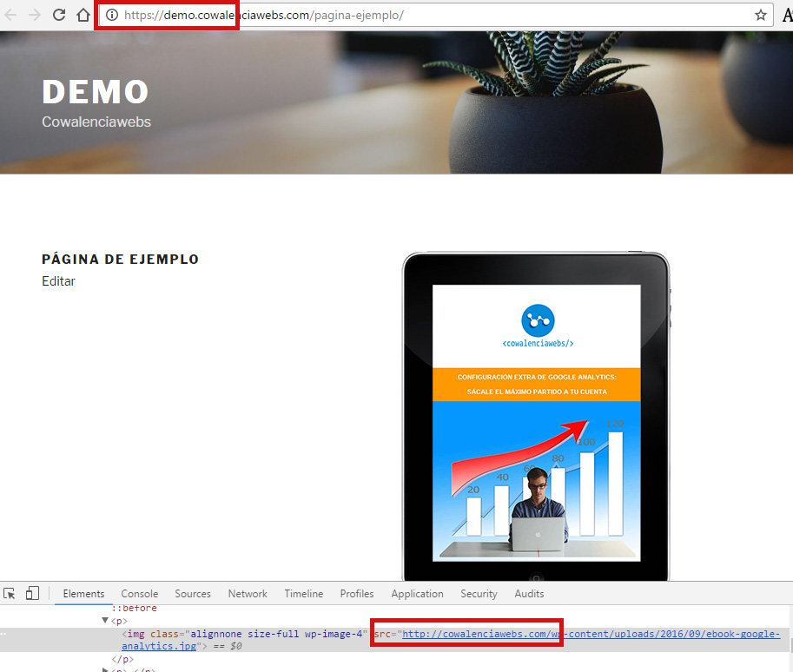Image resolution: width=793 pixels, height=672 pixels.
Task: Go to the browser home page
Action: pos(83,15)
